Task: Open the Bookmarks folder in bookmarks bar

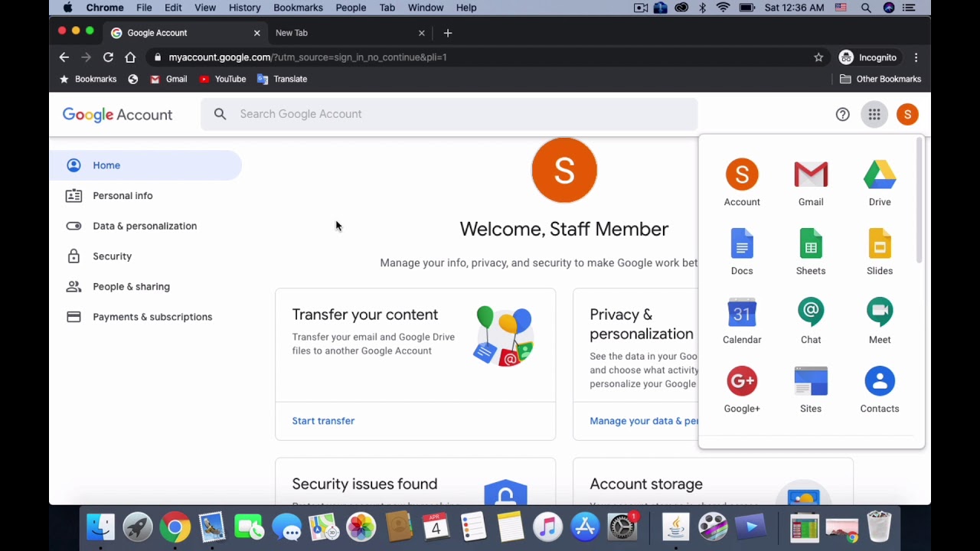Action: pyautogui.click(x=88, y=79)
